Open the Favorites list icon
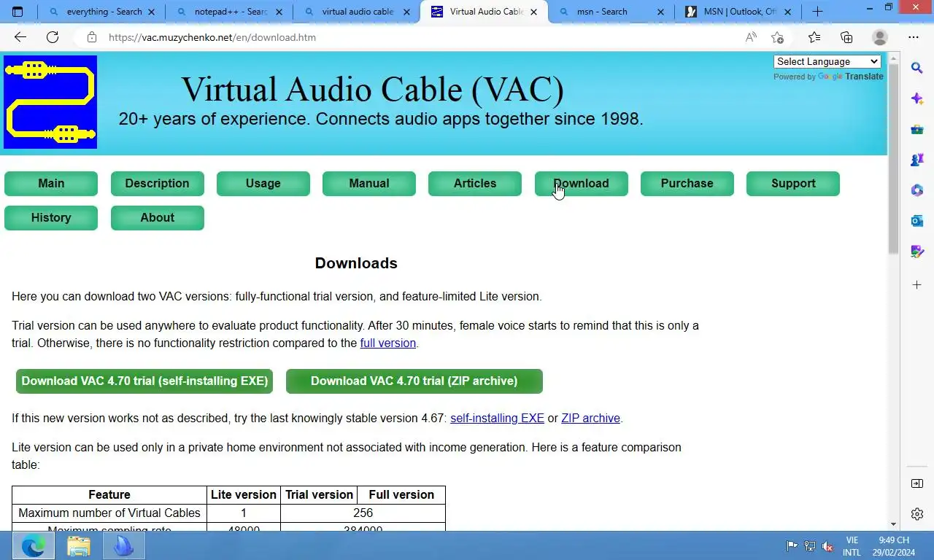The width and height of the screenshot is (934, 560). (814, 37)
